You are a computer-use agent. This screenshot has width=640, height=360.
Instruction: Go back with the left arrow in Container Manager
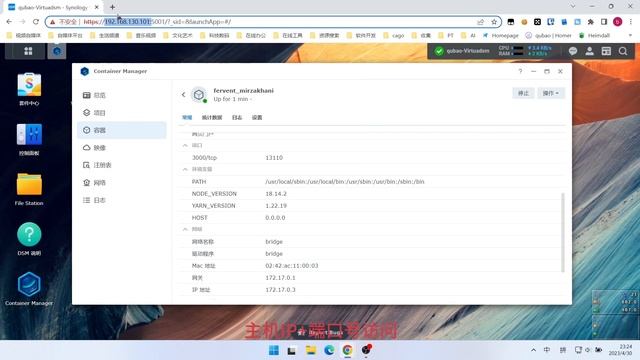[x=183, y=95]
